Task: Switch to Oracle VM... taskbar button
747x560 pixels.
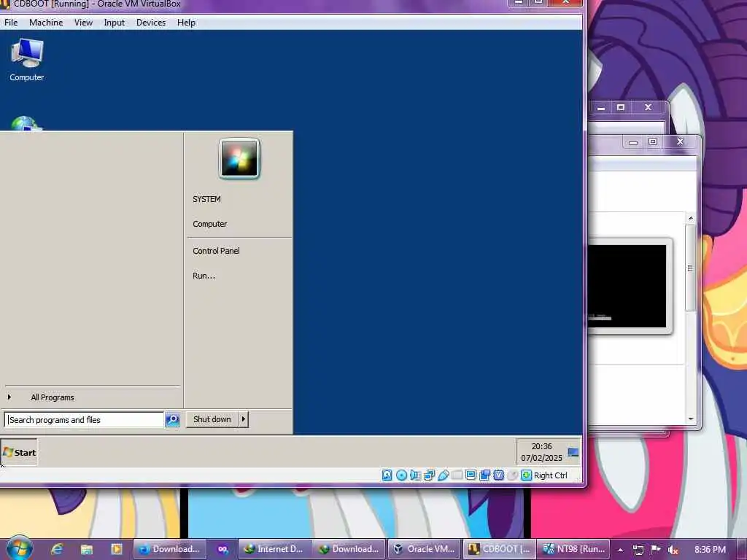Action: pyautogui.click(x=425, y=549)
